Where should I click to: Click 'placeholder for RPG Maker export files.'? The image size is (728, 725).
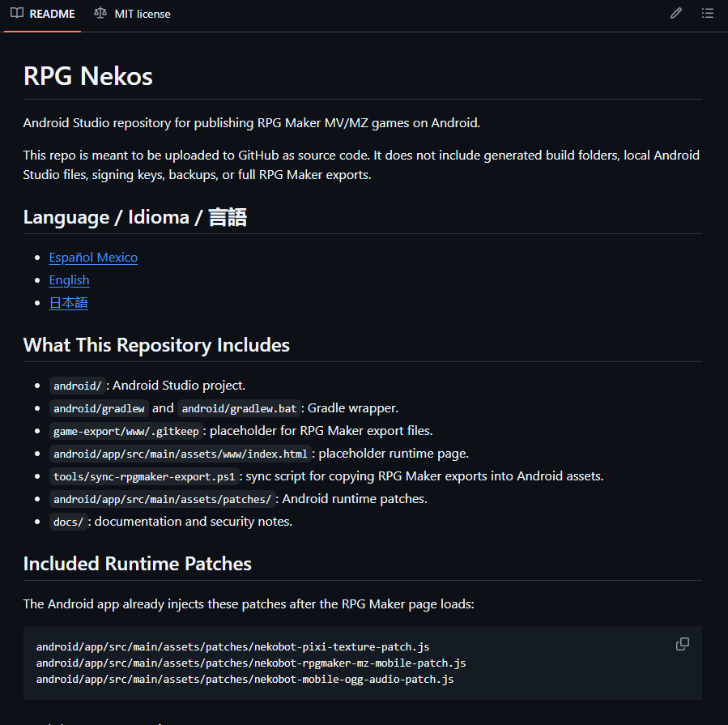pyautogui.click(x=321, y=431)
